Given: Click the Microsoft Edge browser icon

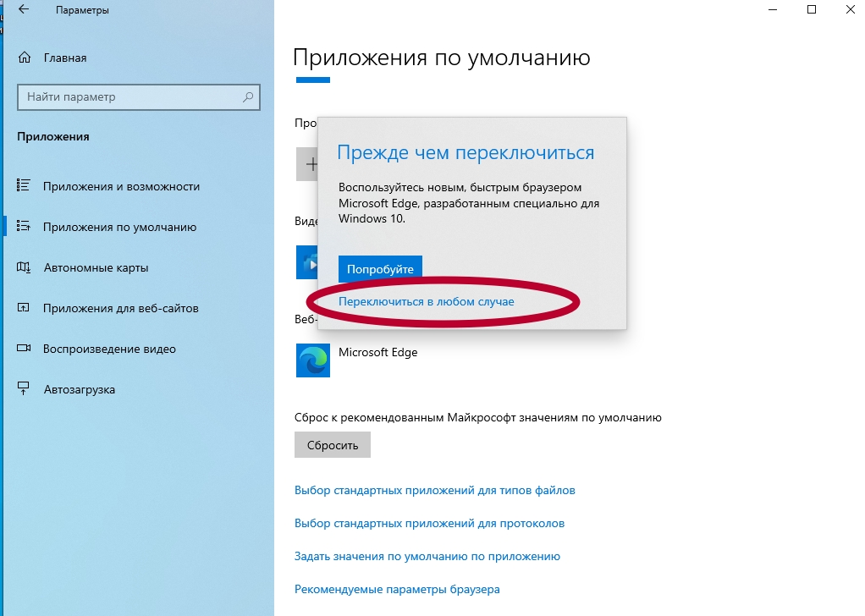Looking at the screenshot, I should (x=312, y=360).
